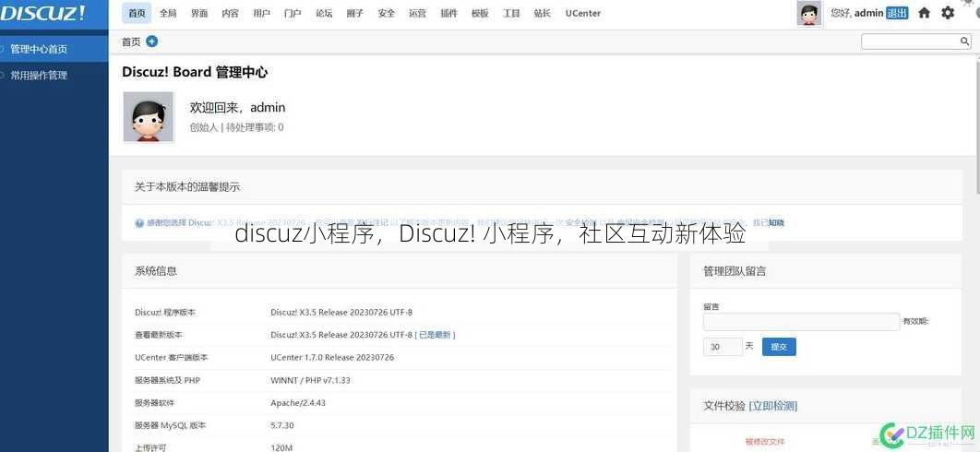Viewport: 980px width, 452px height.
Task: Click the large admin avatar in welcome panel
Action: (x=149, y=117)
